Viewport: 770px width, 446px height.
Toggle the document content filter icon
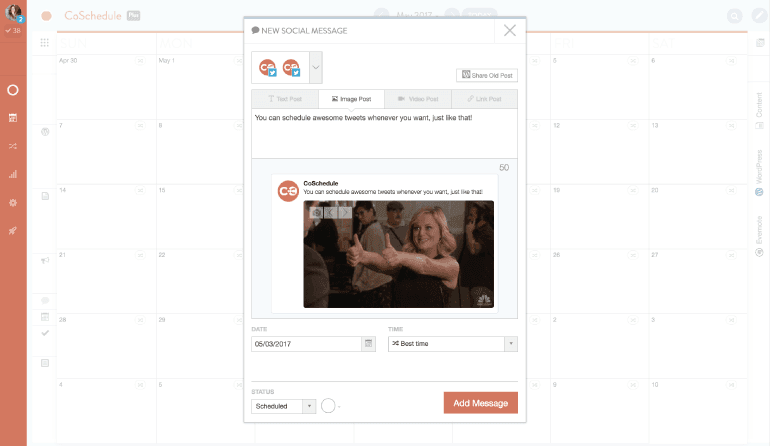tap(45, 196)
